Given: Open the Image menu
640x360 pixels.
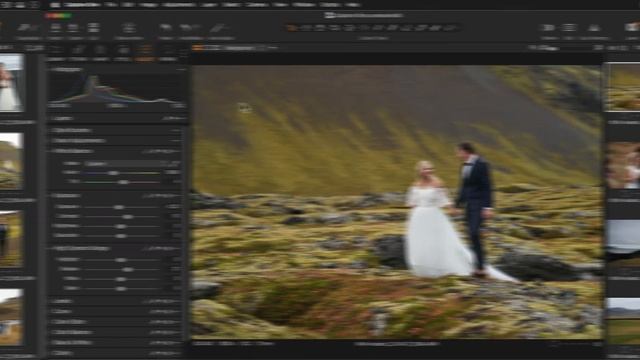Looking at the screenshot, I should (148, 5).
